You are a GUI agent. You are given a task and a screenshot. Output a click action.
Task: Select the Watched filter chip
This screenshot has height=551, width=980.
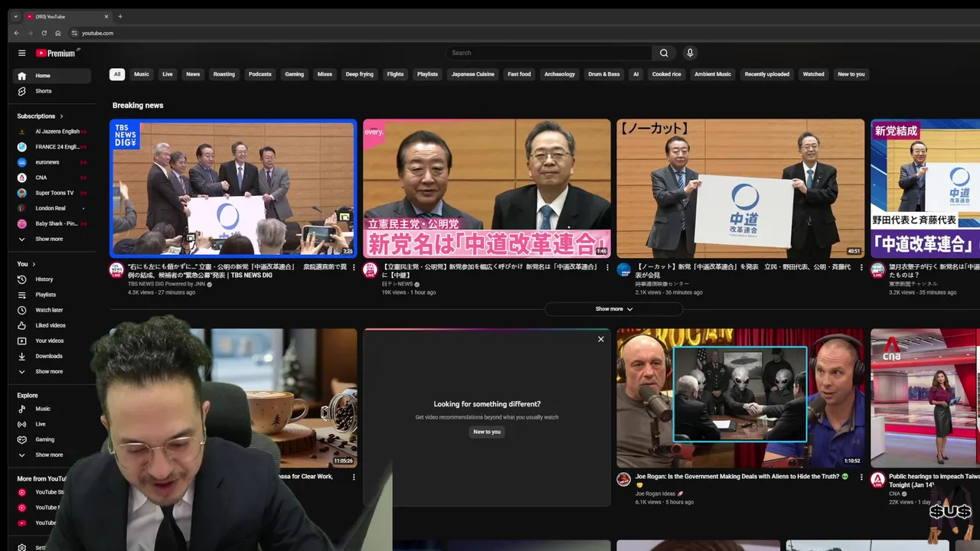pos(813,74)
